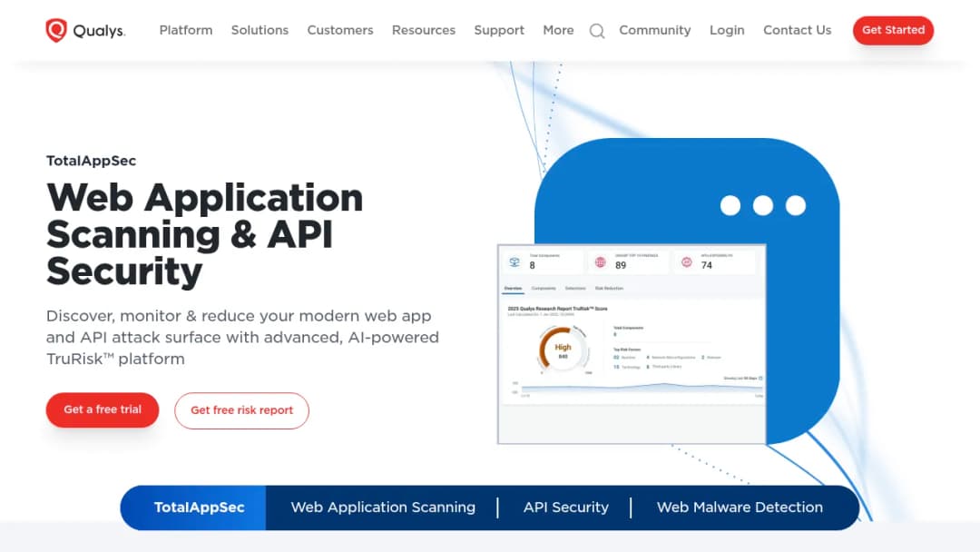Select the TotalAppSec tab

193,508
